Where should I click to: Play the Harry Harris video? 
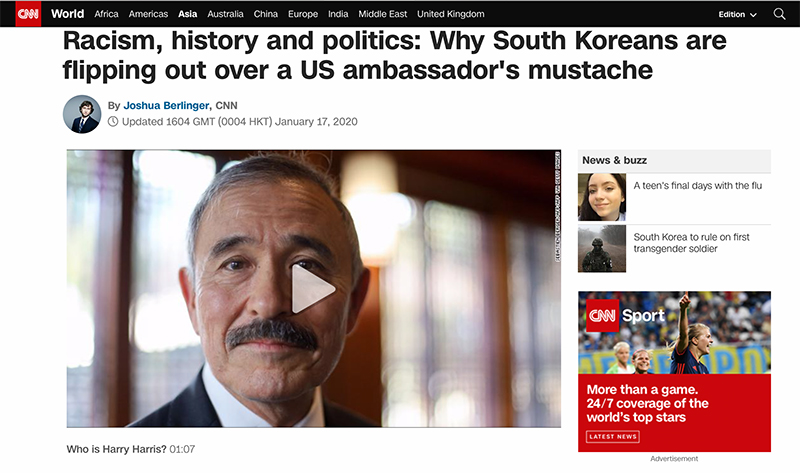tap(313, 289)
